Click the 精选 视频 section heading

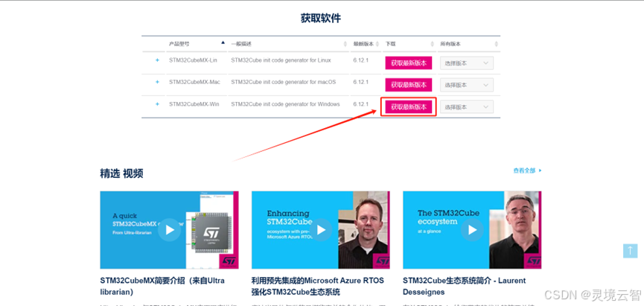(x=121, y=173)
